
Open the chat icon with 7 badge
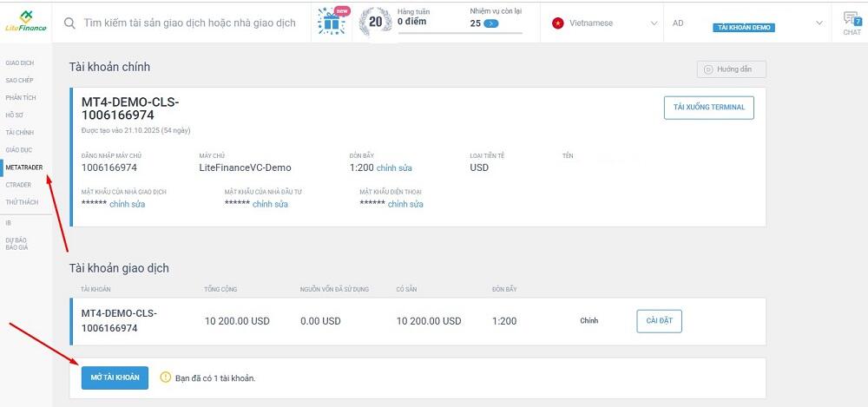pyautogui.click(x=852, y=23)
